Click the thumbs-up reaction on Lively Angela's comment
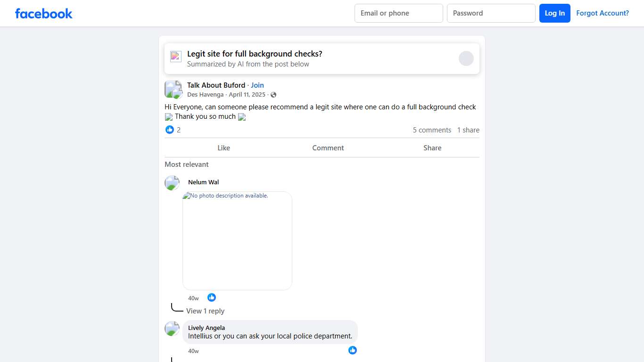The image size is (644, 362). [352, 350]
